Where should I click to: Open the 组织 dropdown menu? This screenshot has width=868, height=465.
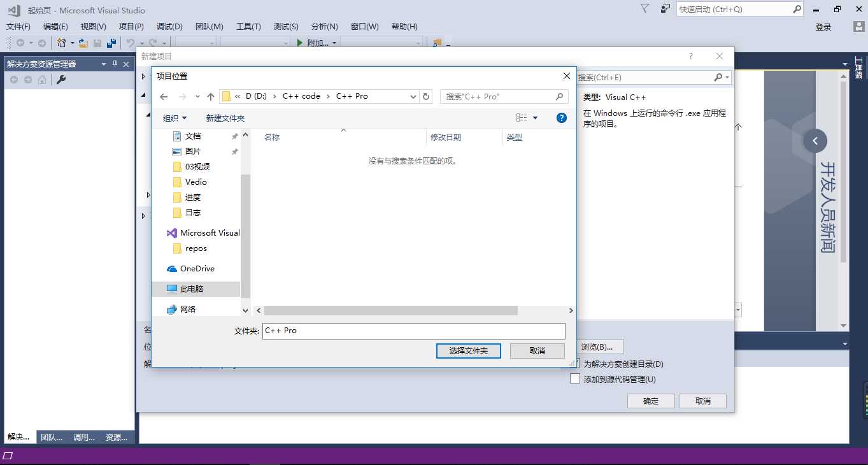tap(174, 118)
